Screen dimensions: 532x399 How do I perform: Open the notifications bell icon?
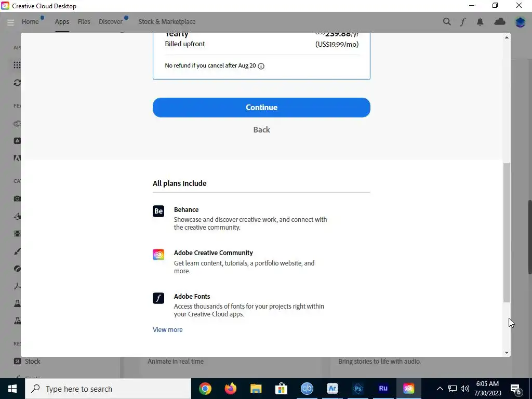480,22
